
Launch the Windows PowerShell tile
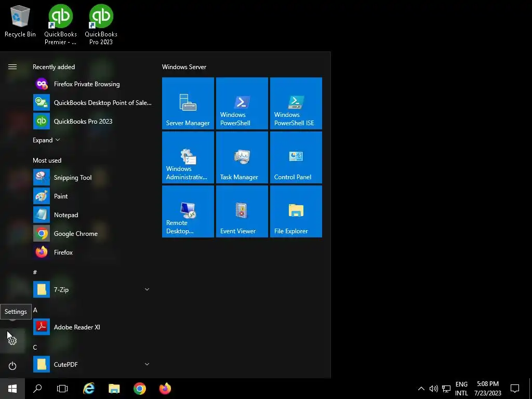coord(242,103)
